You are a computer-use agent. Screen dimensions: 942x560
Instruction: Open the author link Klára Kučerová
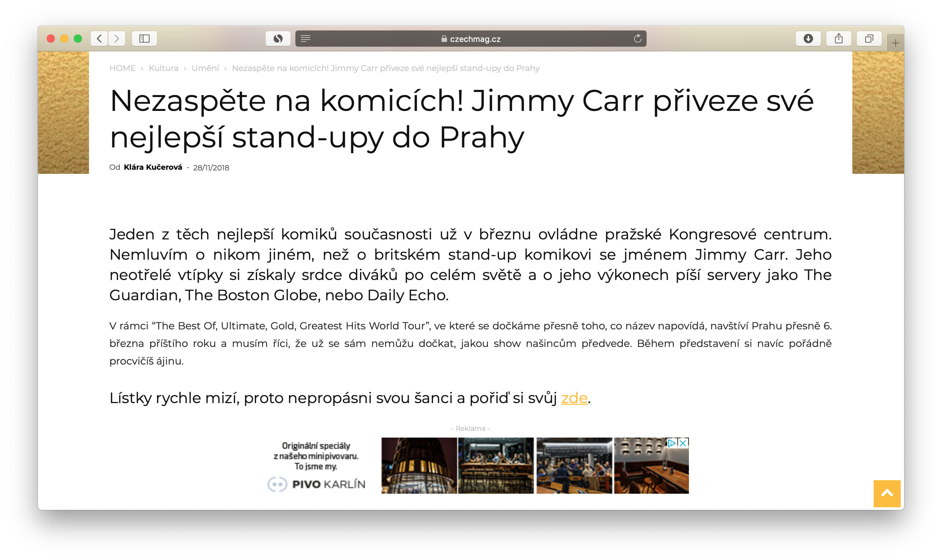coord(153,167)
